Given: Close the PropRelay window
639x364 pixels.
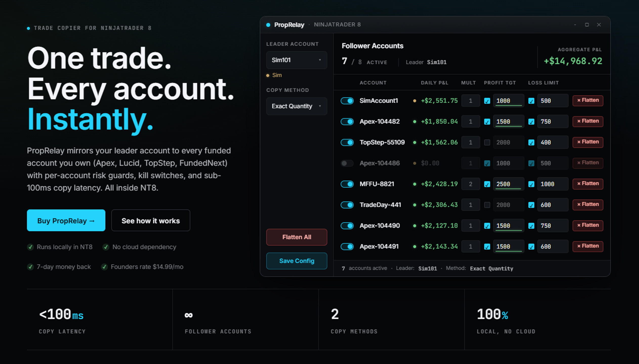Looking at the screenshot, I should pyautogui.click(x=599, y=25).
